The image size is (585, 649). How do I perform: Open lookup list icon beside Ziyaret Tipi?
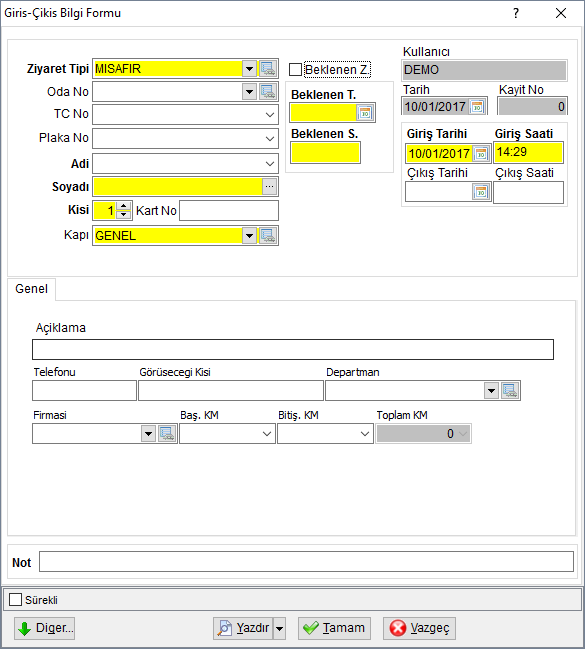pos(268,69)
